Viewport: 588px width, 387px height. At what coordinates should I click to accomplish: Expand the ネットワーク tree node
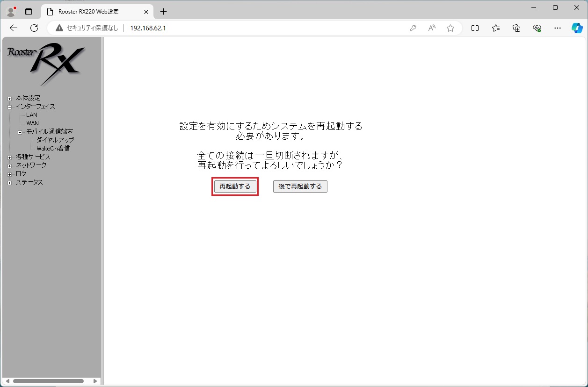[x=9, y=166]
